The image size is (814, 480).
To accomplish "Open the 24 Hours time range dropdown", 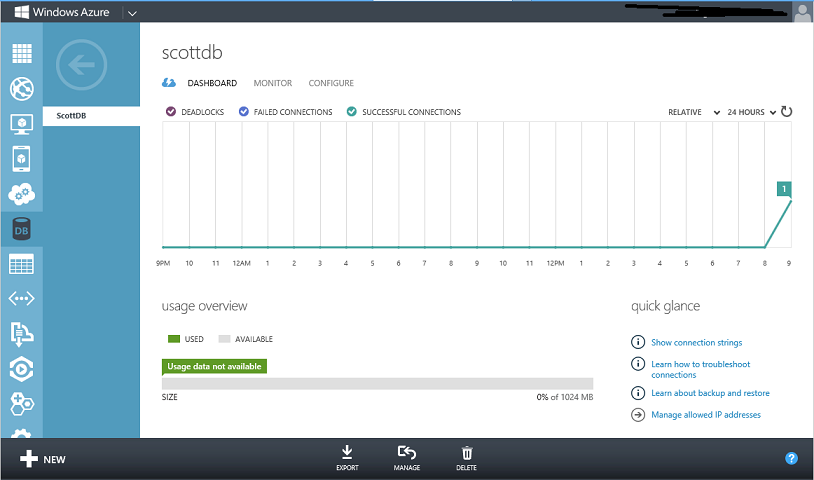I will [751, 112].
